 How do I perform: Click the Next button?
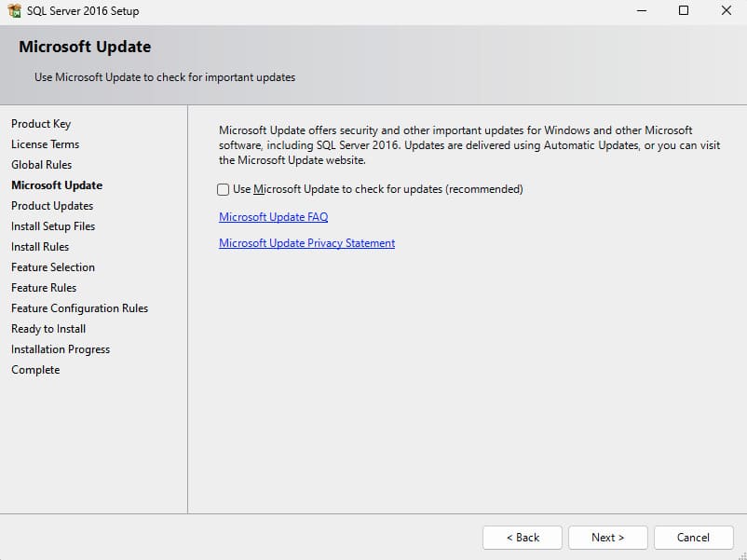point(607,538)
